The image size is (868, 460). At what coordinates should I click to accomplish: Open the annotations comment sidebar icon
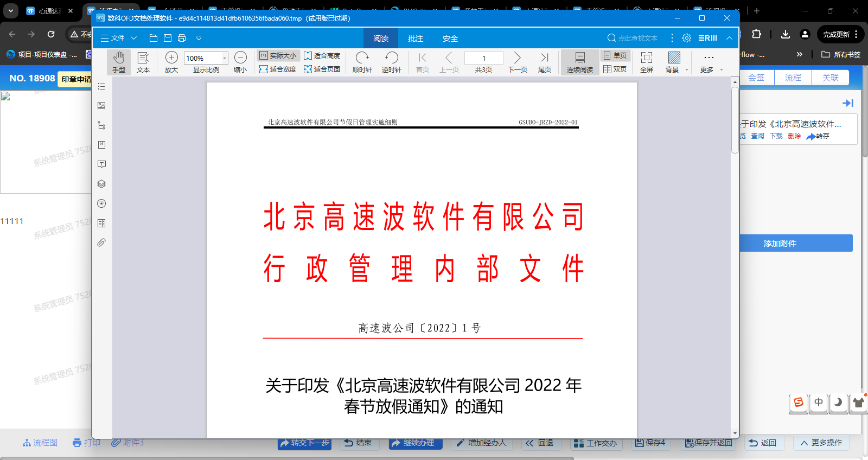(x=101, y=164)
